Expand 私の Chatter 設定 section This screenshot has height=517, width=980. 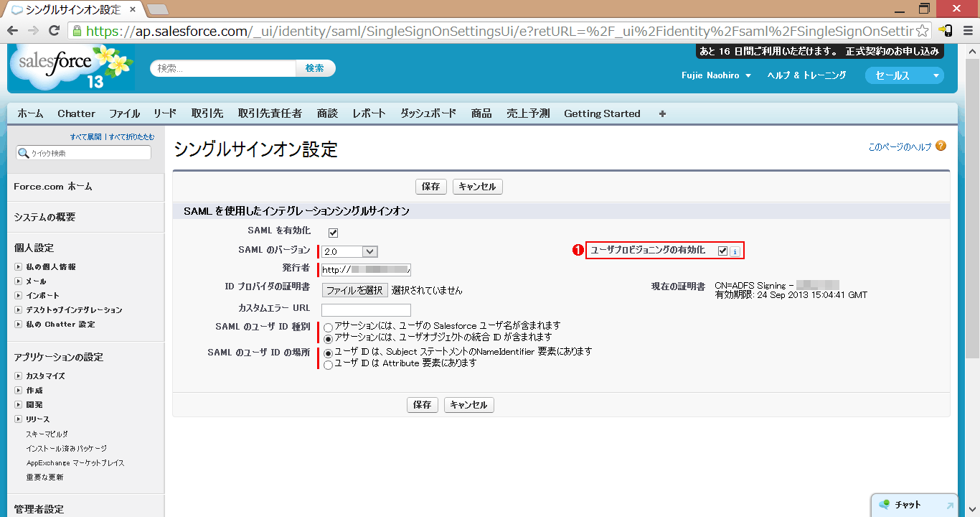click(x=19, y=325)
